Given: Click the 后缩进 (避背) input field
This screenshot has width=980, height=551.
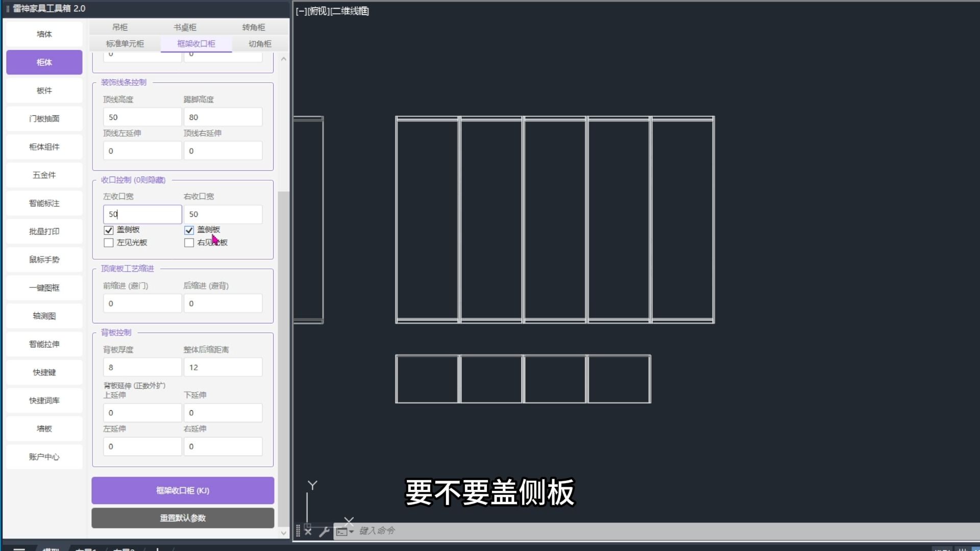Looking at the screenshot, I should pos(223,304).
